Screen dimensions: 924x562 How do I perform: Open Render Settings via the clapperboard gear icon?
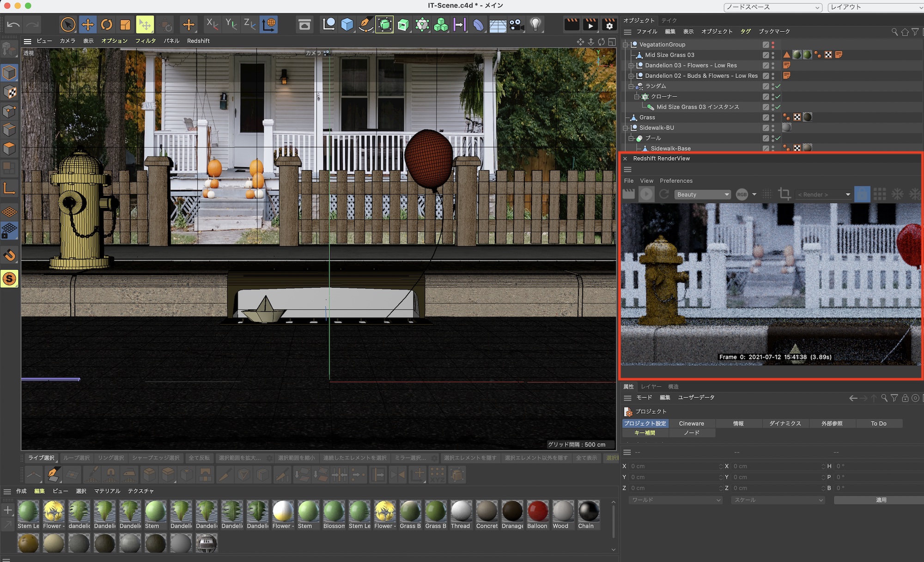tap(609, 24)
